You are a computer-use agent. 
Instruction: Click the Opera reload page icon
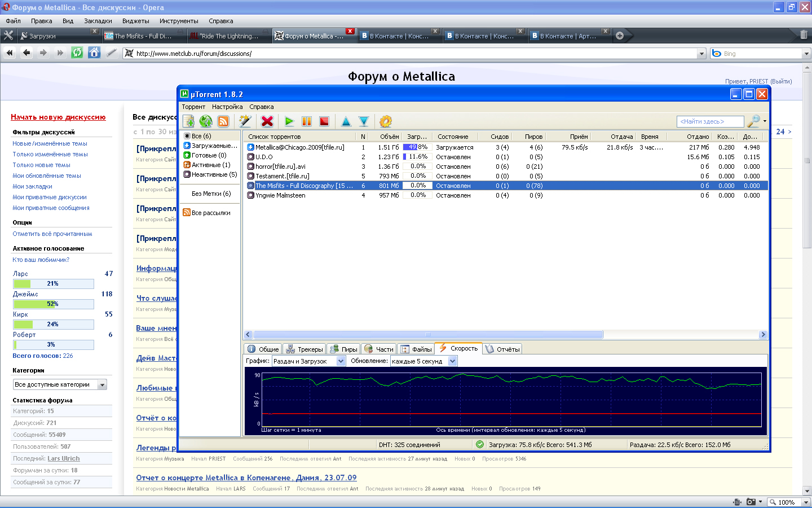(77, 53)
